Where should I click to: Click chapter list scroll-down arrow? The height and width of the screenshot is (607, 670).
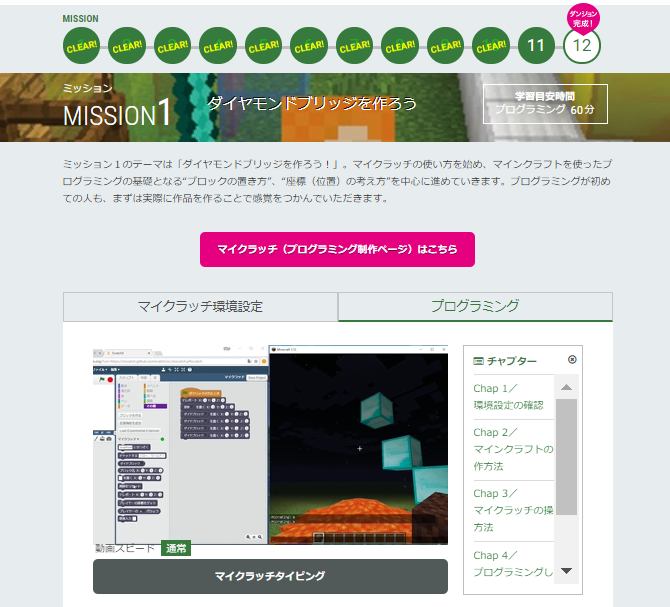567,571
